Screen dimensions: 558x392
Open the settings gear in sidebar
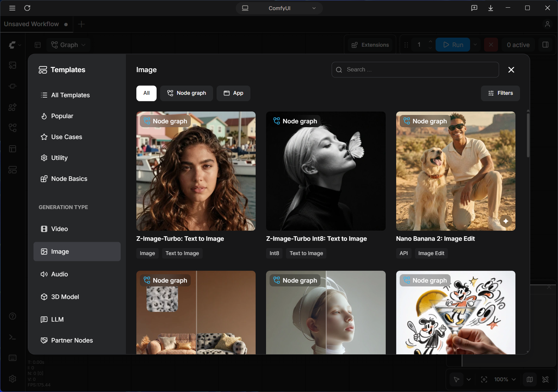(13, 379)
